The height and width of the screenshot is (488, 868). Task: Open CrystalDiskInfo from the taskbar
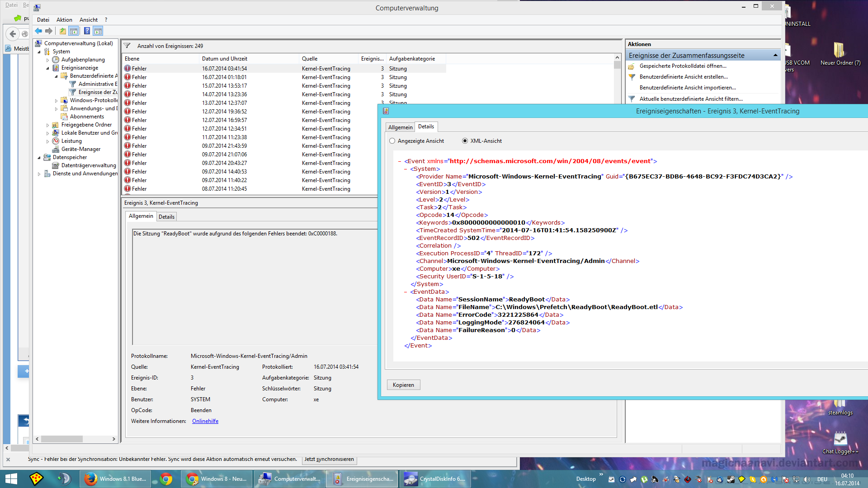click(436, 479)
